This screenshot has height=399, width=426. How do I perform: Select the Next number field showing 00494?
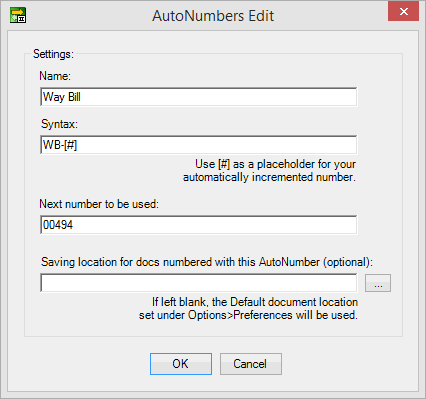click(x=199, y=225)
